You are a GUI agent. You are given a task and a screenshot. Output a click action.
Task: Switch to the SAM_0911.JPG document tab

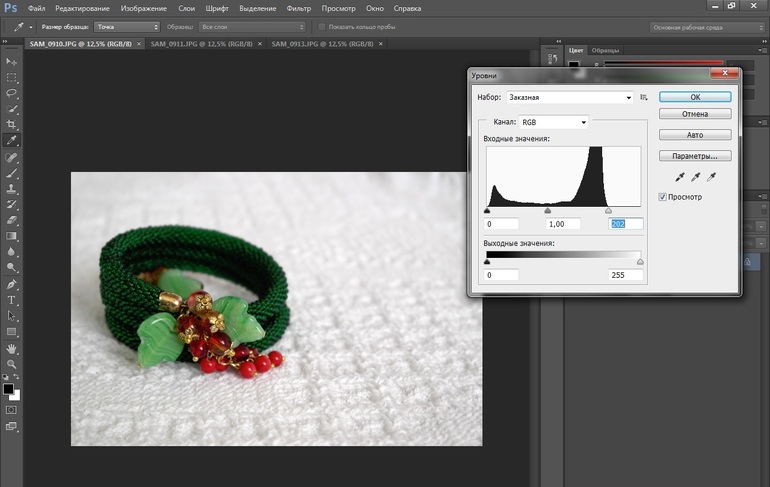coord(195,44)
